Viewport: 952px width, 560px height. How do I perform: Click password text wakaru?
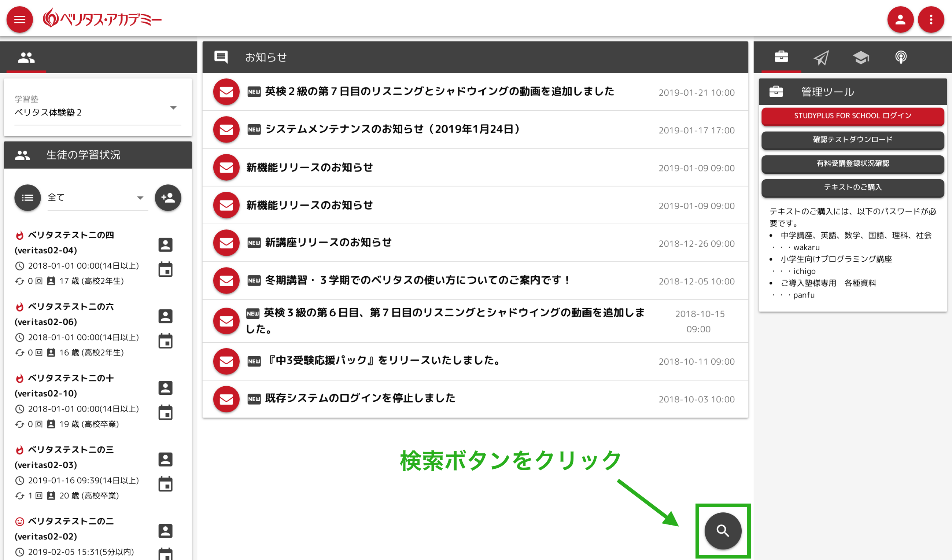[x=806, y=247]
